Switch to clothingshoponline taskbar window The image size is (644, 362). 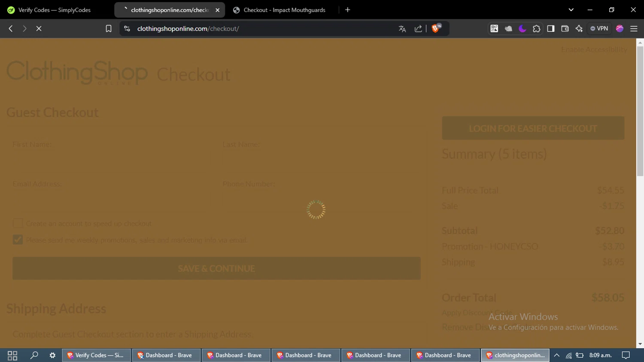click(515, 355)
